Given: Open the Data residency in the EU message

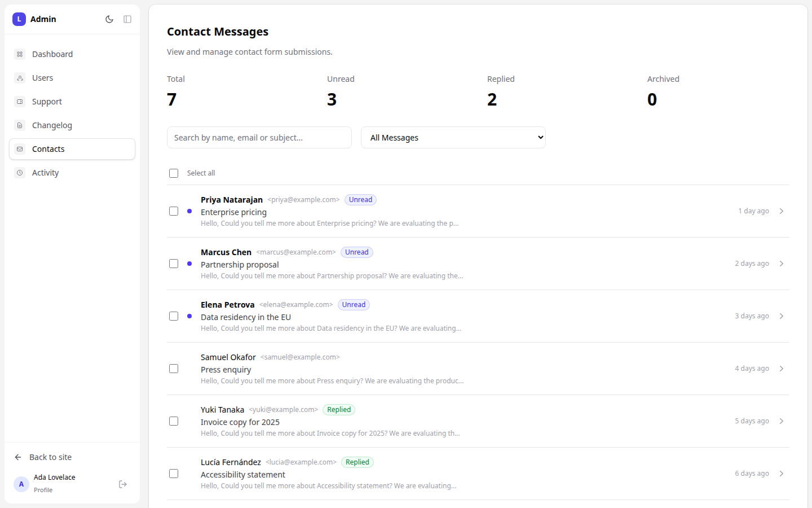Looking at the screenshot, I should (246, 317).
